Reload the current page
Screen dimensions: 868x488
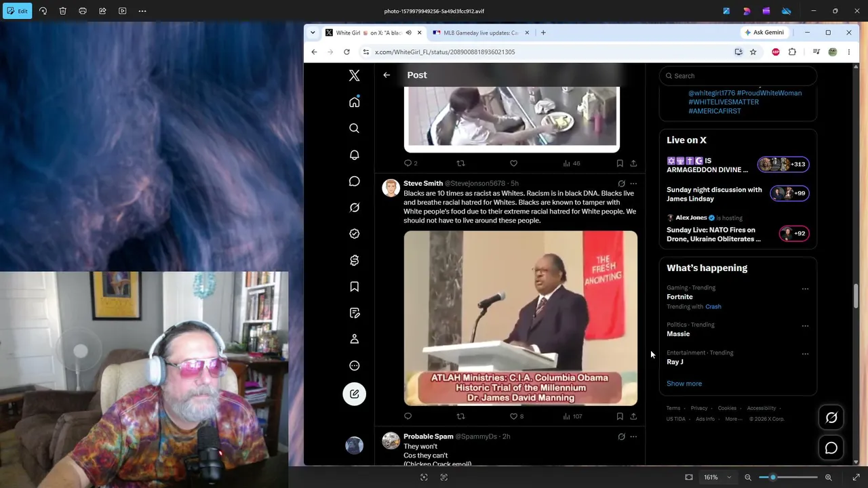[347, 52]
